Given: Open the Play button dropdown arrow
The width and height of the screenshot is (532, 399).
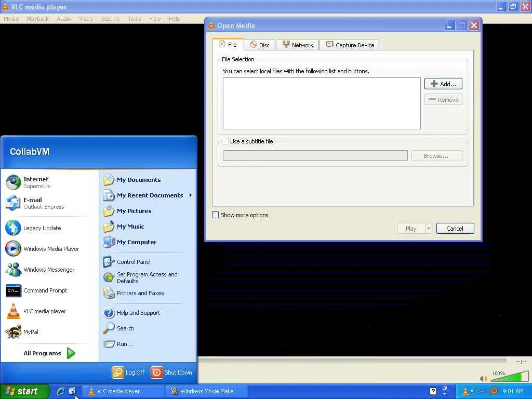Looking at the screenshot, I should pyautogui.click(x=429, y=229).
